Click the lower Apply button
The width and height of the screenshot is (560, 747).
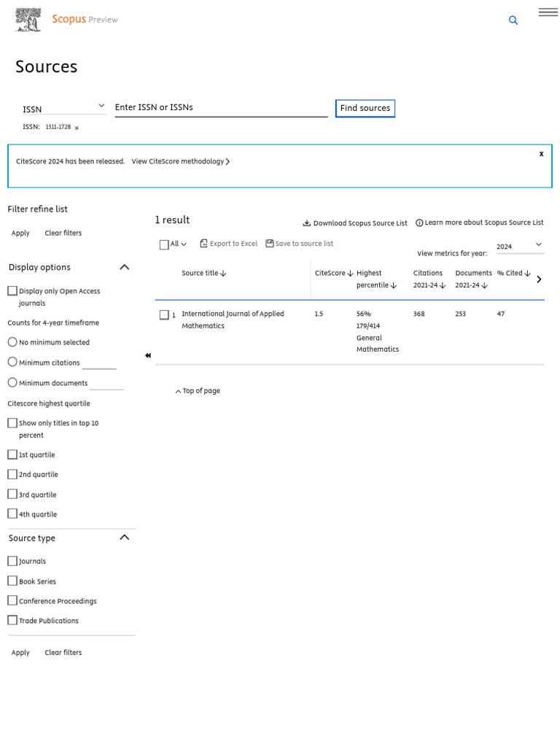click(x=20, y=653)
